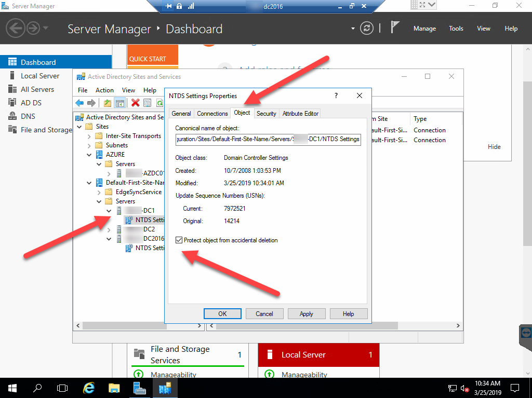Image resolution: width=532 pixels, height=398 pixels.
Task: Expand the Inter-Site Transports node
Action: tap(89, 136)
